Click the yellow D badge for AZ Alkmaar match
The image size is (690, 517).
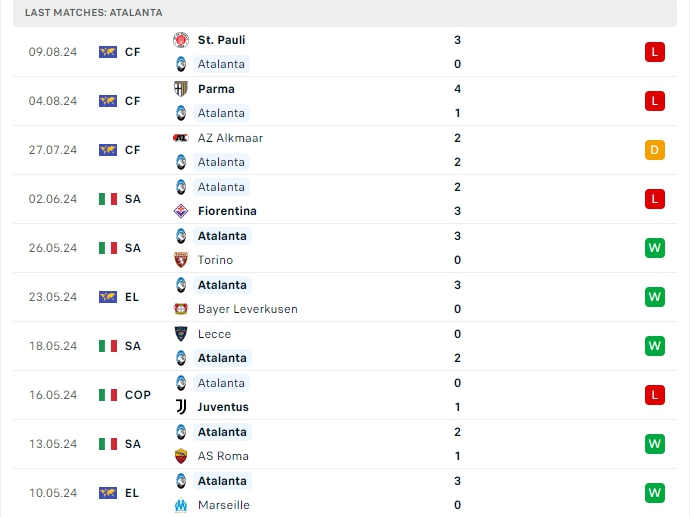655,150
